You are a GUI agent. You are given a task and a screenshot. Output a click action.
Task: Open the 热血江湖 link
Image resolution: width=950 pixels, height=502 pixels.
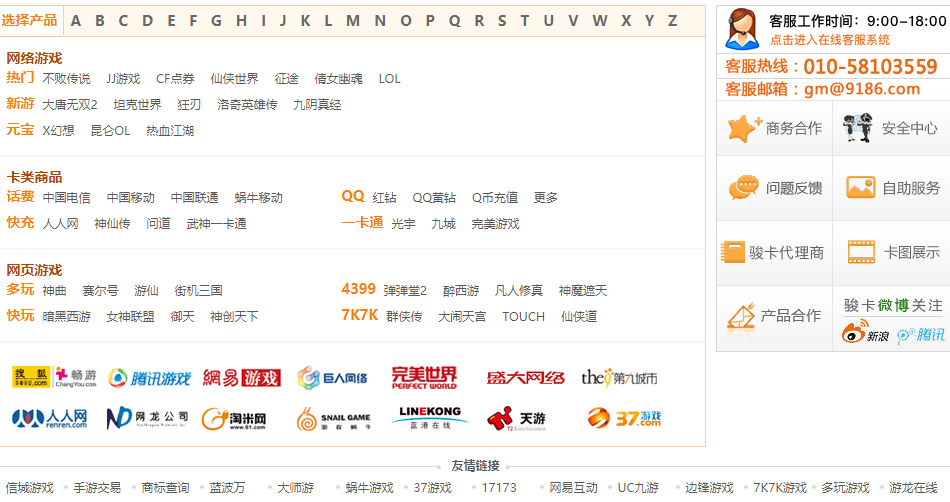[x=170, y=131]
